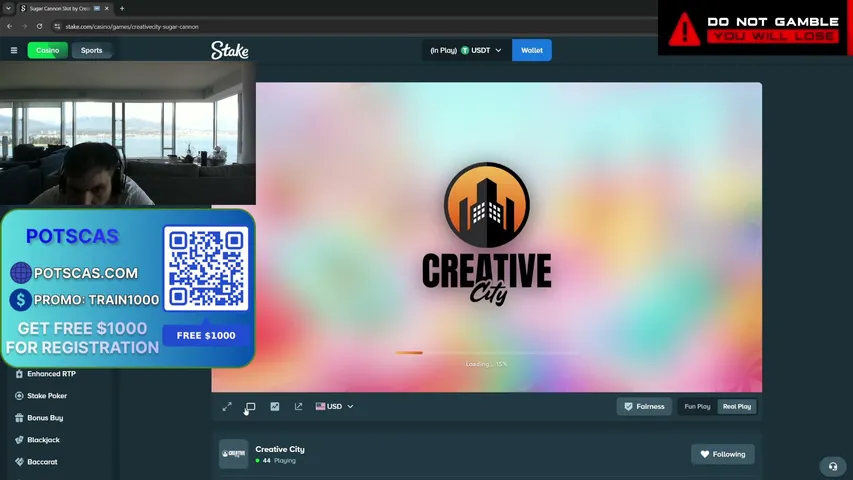Go forward in browser
Image resolution: width=853 pixels, height=480 pixels.
[x=24, y=26]
